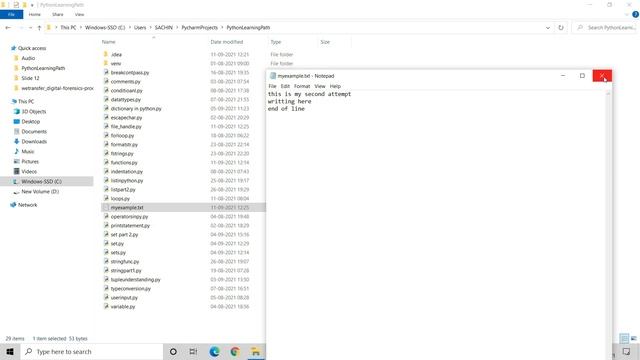Switch to the Share ribbon tab
640x360 pixels.
point(58,15)
